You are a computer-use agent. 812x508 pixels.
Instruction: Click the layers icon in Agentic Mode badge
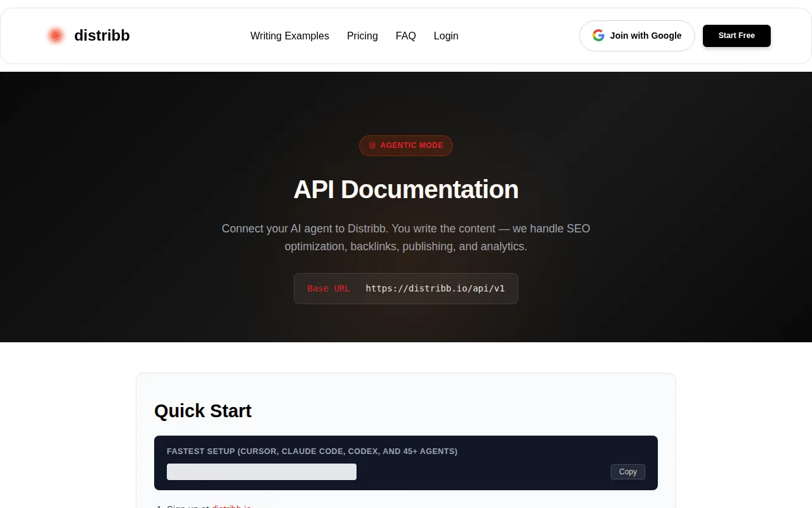tap(372, 145)
